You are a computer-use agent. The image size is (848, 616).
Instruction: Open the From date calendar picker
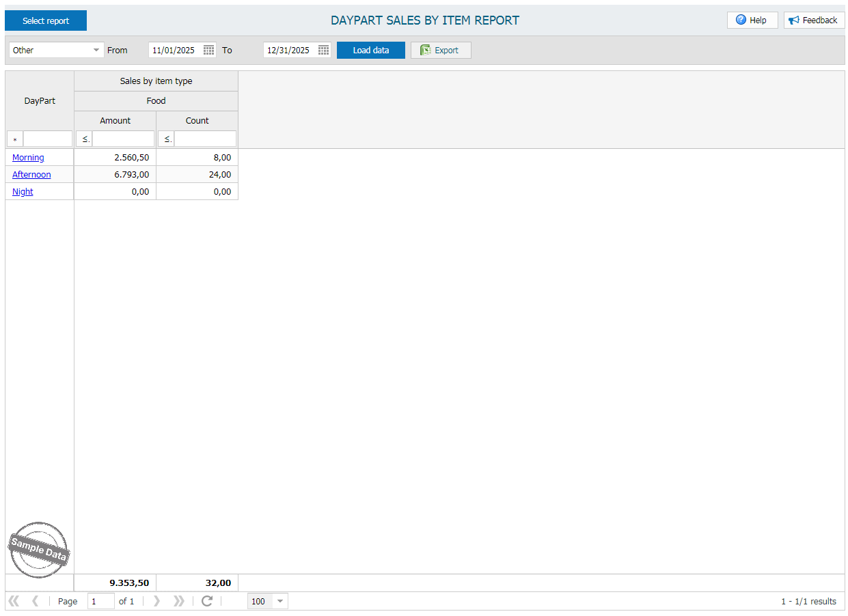pyautogui.click(x=209, y=50)
